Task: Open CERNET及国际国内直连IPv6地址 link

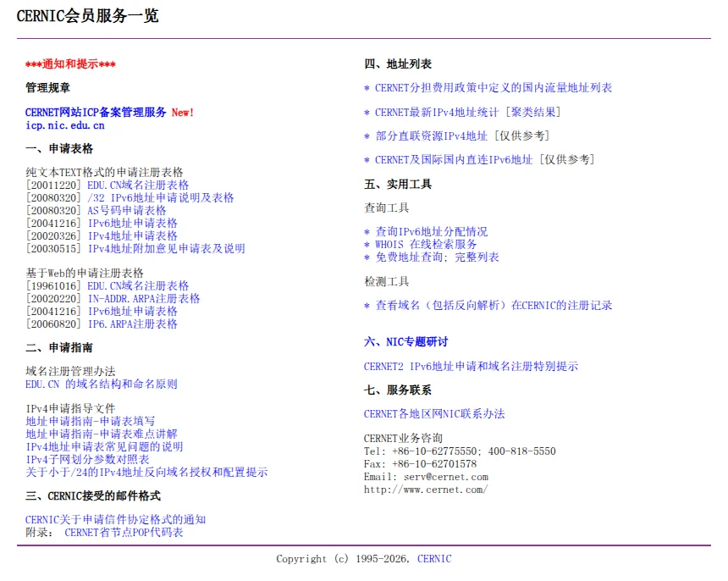Action: (x=454, y=160)
